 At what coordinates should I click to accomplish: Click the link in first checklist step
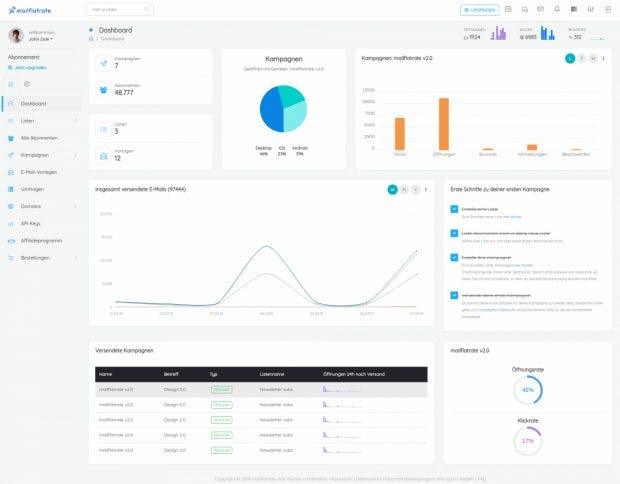click(x=513, y=217)
